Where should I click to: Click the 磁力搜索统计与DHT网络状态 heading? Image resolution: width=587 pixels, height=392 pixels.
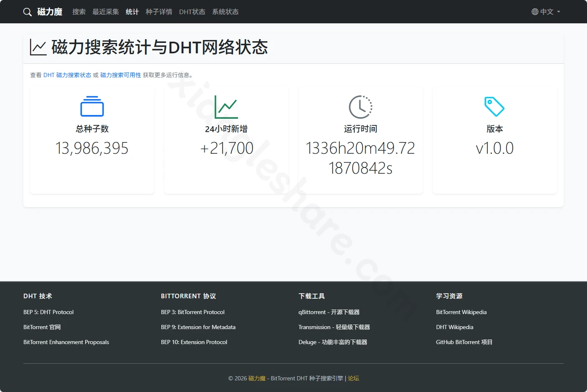coord(160,47)
